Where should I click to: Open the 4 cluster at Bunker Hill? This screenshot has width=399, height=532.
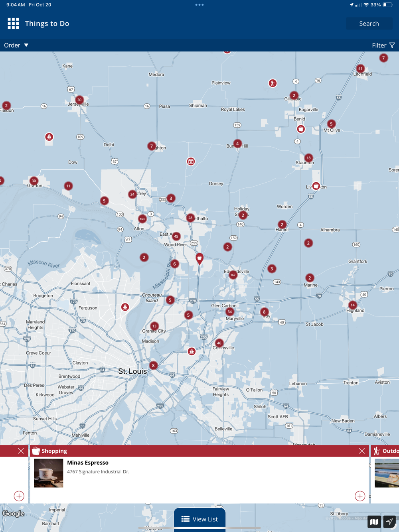tap(237, 144)
